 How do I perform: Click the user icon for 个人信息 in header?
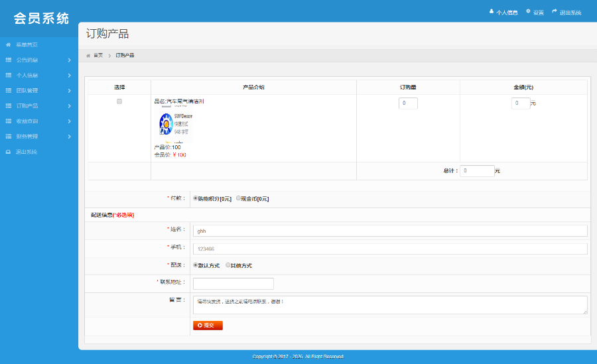pos(492,11)
